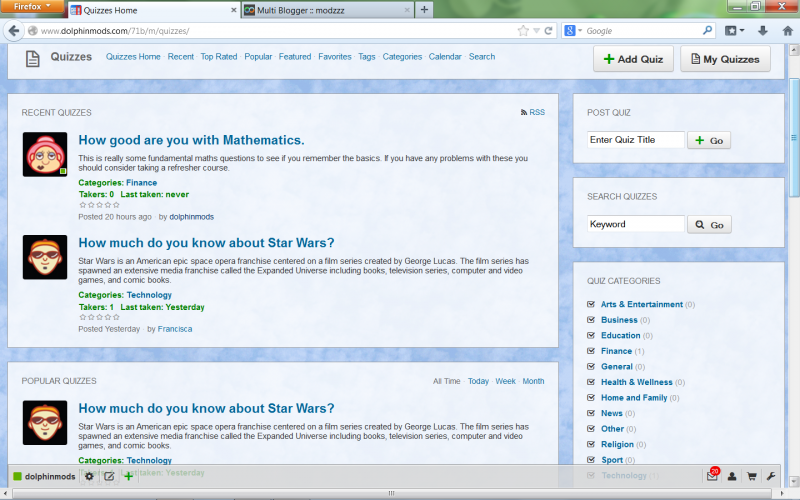Click the check icon beside Home and Family

click(591, 397)
